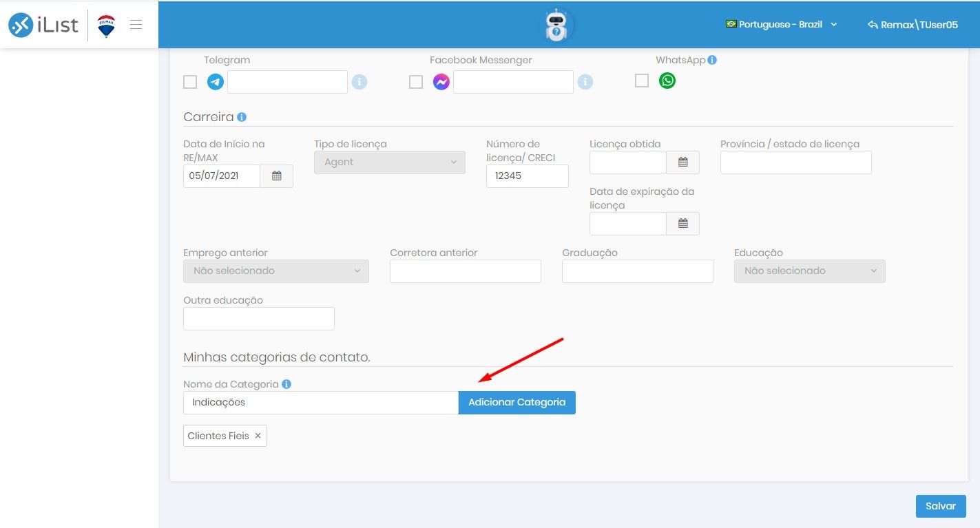Click the Minhas categorias de contato heading

[277, 357]
